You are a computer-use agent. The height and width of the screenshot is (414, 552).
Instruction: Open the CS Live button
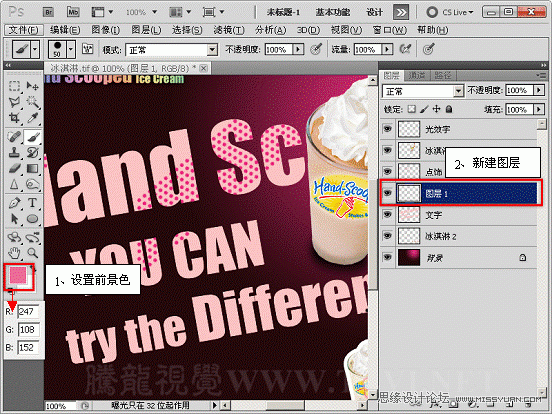tap(450, 12)
